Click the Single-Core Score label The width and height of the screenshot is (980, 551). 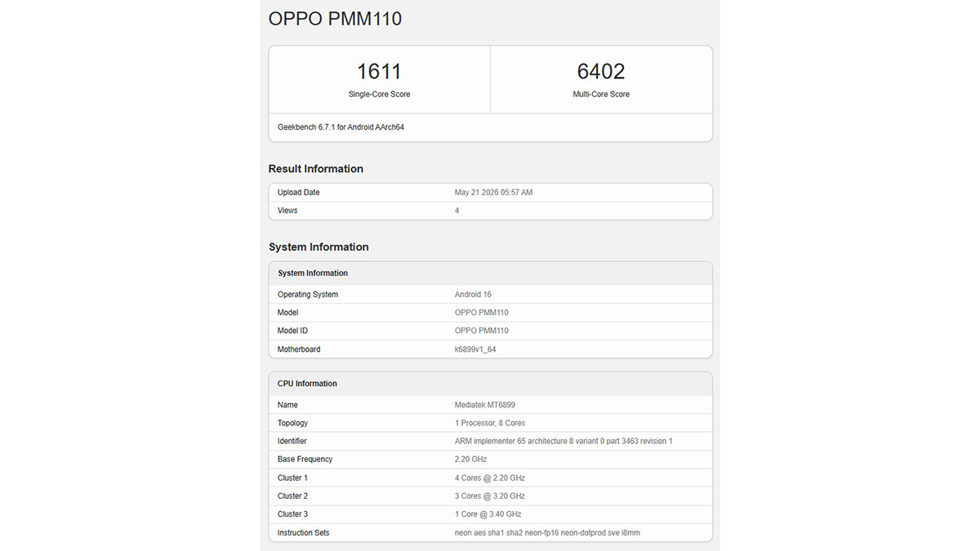coord(379,95)
